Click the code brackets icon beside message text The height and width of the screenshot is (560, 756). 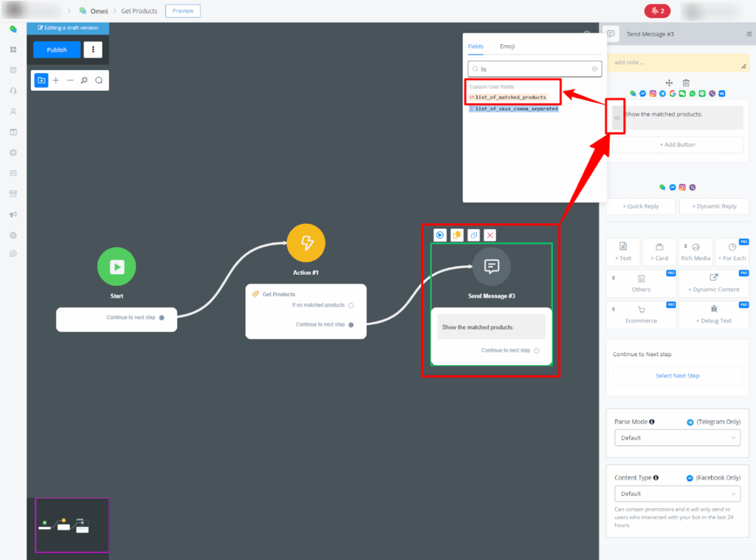click(x=617, y=117)
